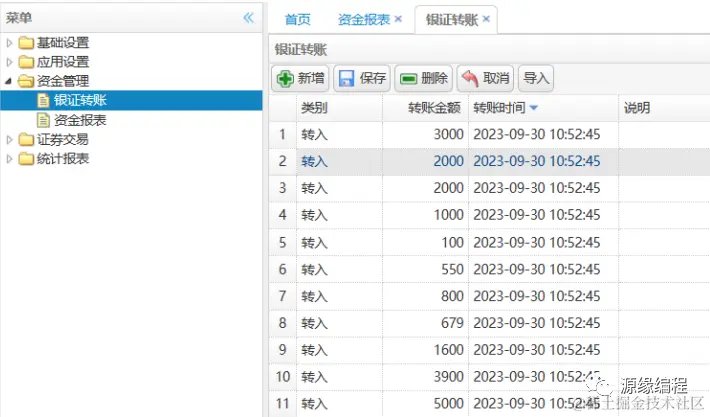
Task: Collapse the 资金管理 tree node arrow
Action: click(9, 81)
